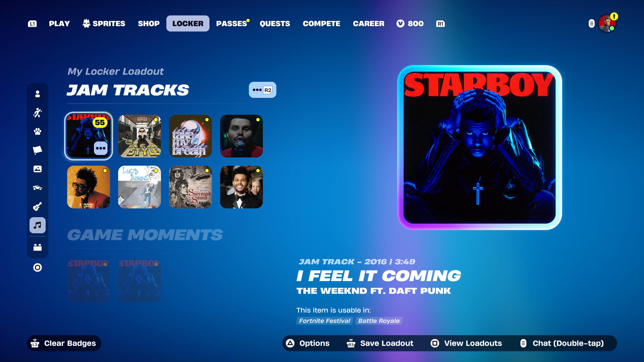Open the menu icon beside profile avatar

[x=591, y=24]
